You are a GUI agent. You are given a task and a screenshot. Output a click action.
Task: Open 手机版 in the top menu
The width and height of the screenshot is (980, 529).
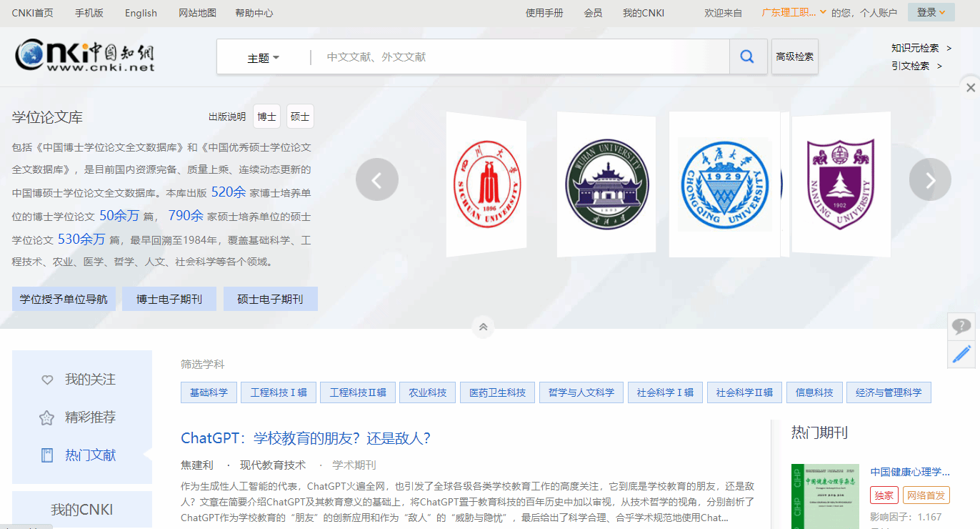coord(89,13)
